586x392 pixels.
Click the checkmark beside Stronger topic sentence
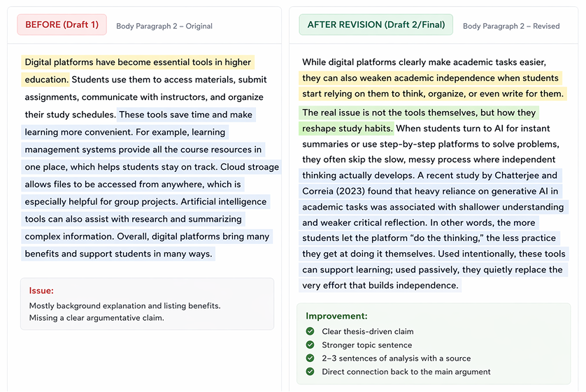tap(310, 344)
